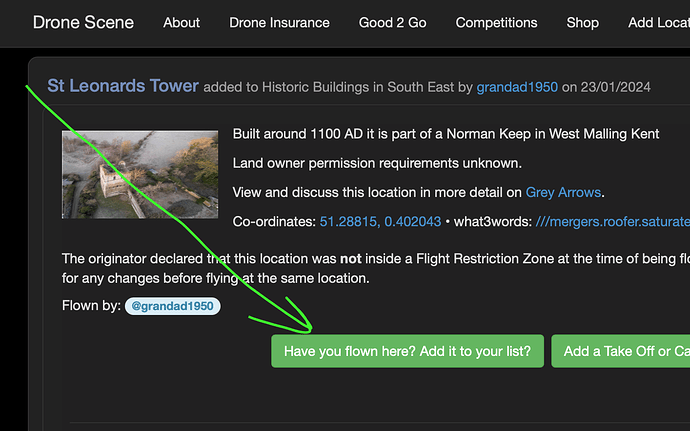690x431 pixels.
Task: Click the Drone Scene site logo
Action: click(83, 22)
